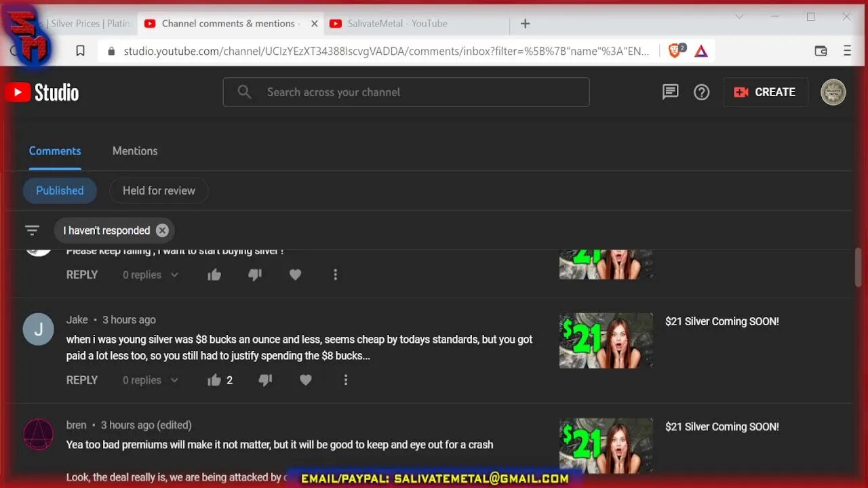
Task: Open the Brave wallet icon
Action: [821, 51]
